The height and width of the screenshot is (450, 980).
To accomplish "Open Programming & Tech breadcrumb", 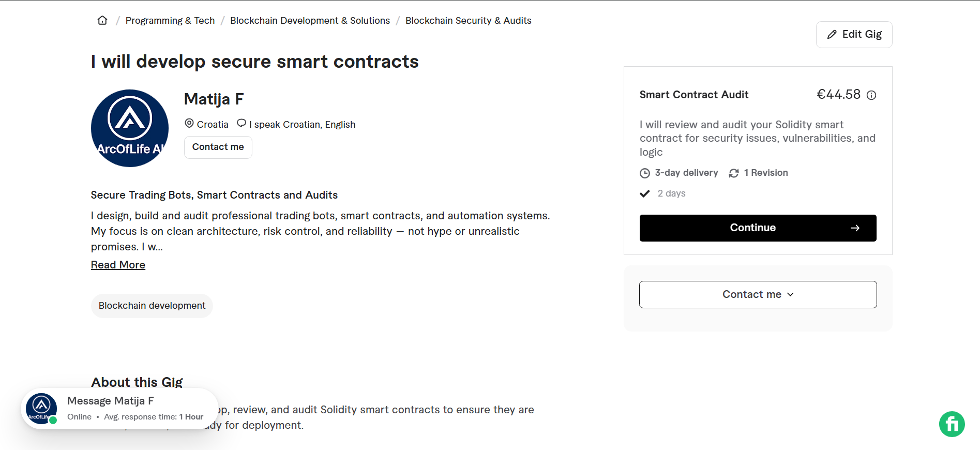I will point(170,20).
